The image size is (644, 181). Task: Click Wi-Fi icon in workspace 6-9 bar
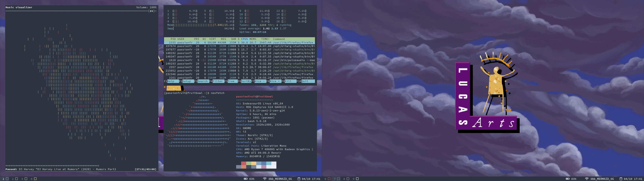[x=587, y=179]
